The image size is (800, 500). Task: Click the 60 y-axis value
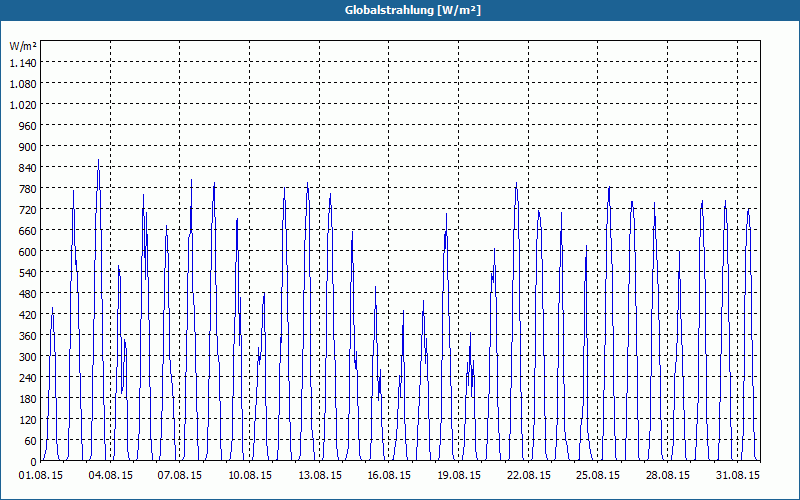click(x=31, y=441)
